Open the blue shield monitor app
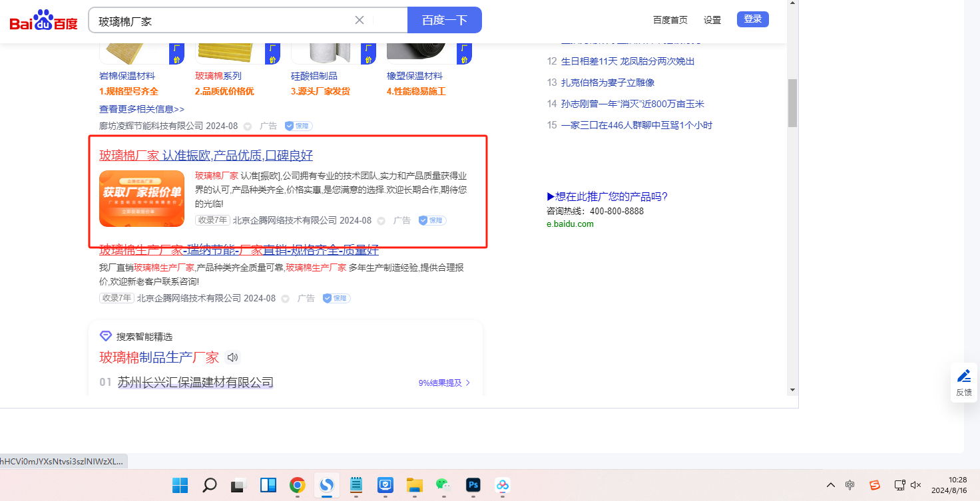Screen dimensions: 980x501 pos(385,485)
